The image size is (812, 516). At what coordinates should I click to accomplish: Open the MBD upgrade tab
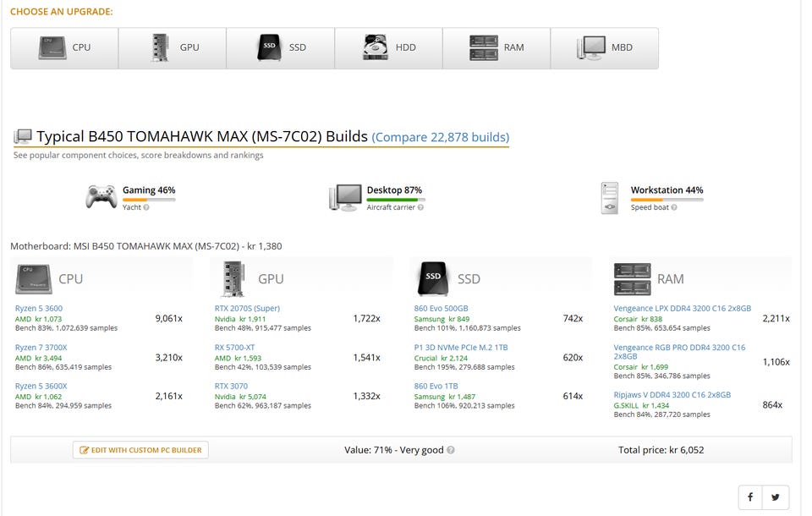tap(605, 48)
